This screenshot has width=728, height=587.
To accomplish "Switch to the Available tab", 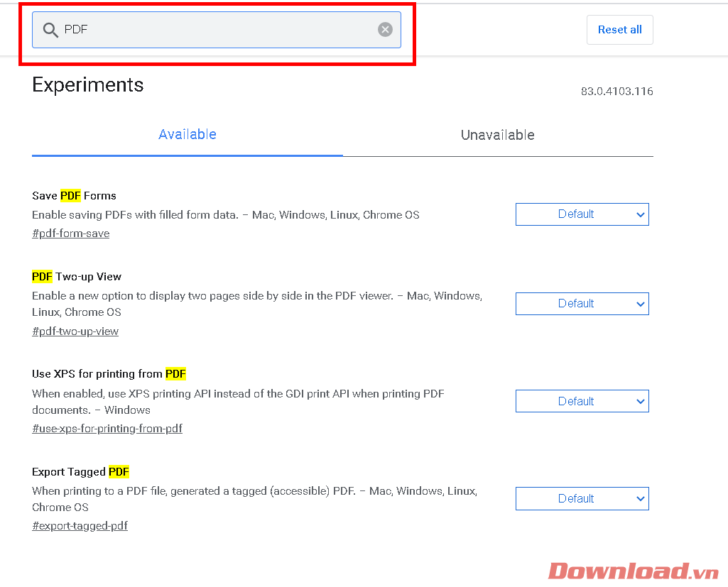I will coord(187,135).
